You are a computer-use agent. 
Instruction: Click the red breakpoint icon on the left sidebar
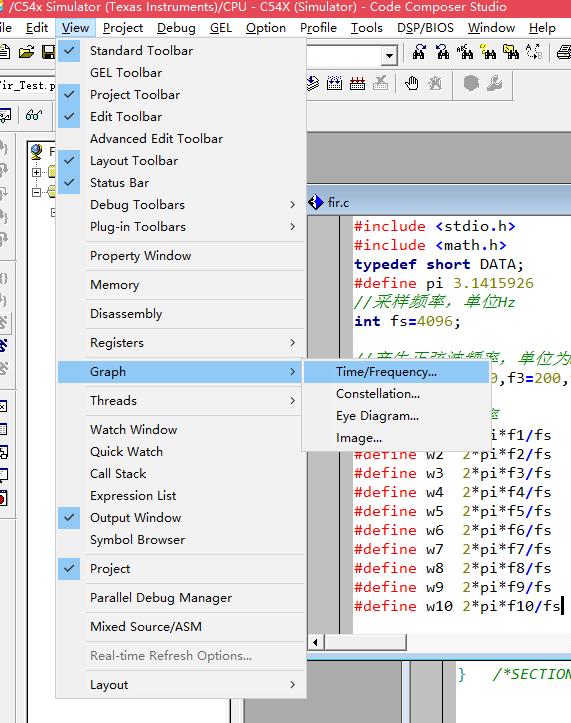pyautogui.click(x=3, y=498)
